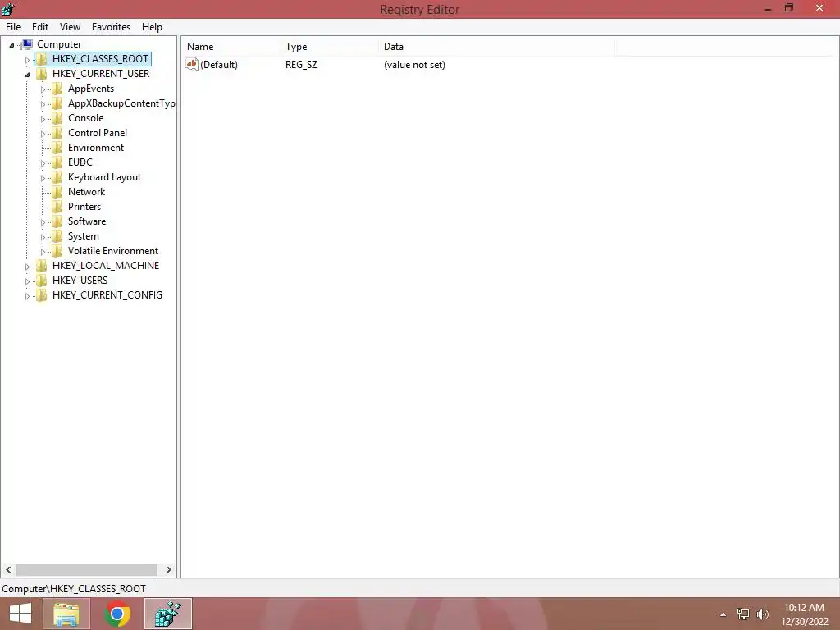Screen dimensions: 840x630
Task: Click the Registry Editor title bar icon
Action: 8,8
